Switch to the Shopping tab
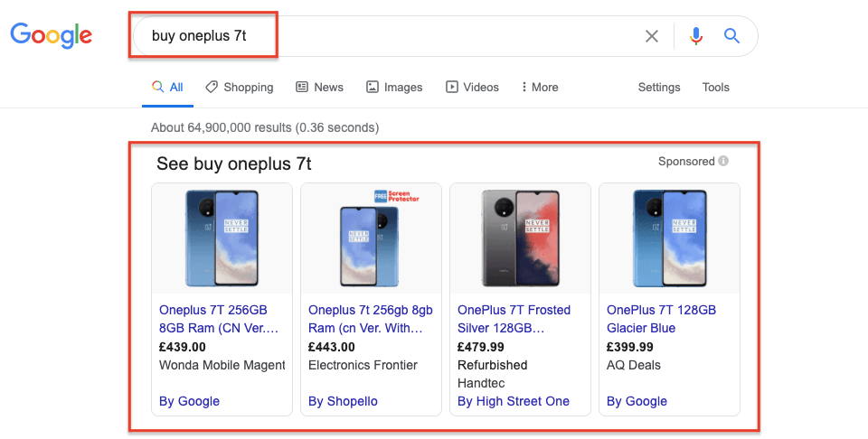868x439 pixels. (x=239, y=88)
